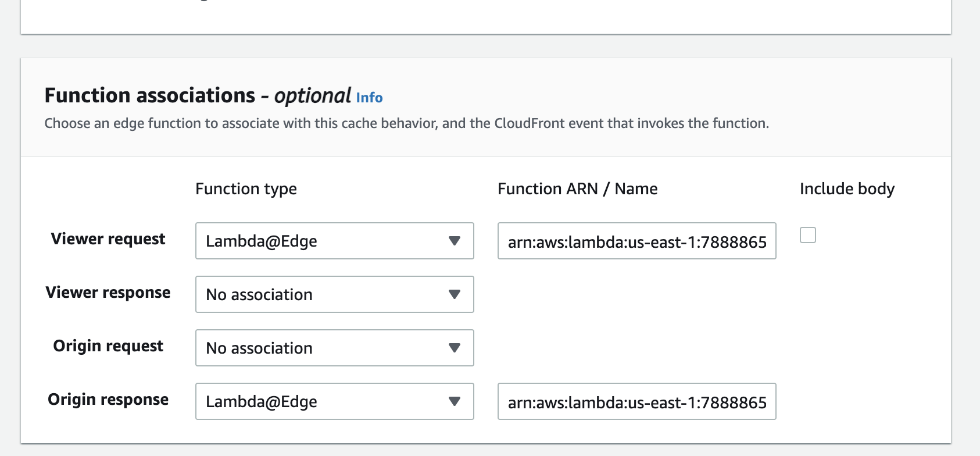Click the Viewer request dropdown arrow icon

(x=455, y=241)
